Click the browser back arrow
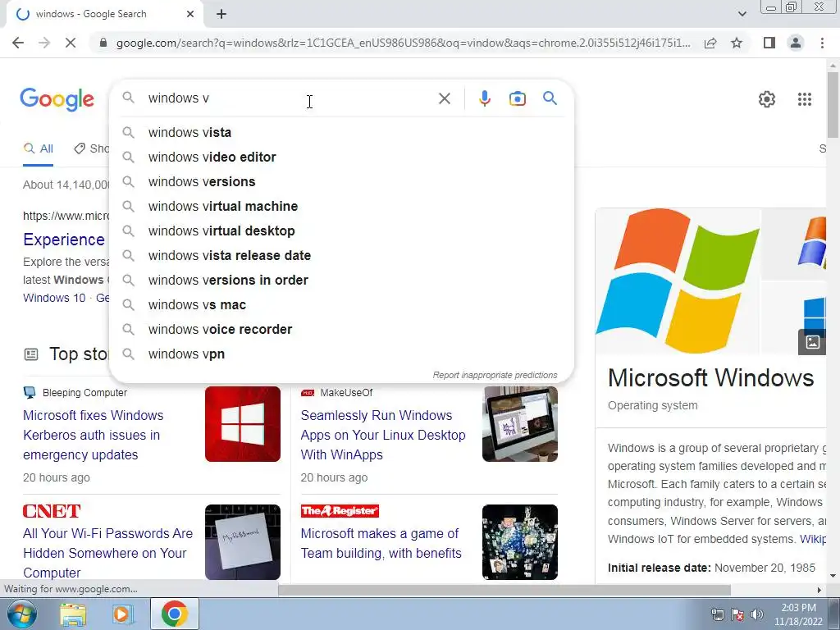The image size is (840, 630). [x=18, y=43]
